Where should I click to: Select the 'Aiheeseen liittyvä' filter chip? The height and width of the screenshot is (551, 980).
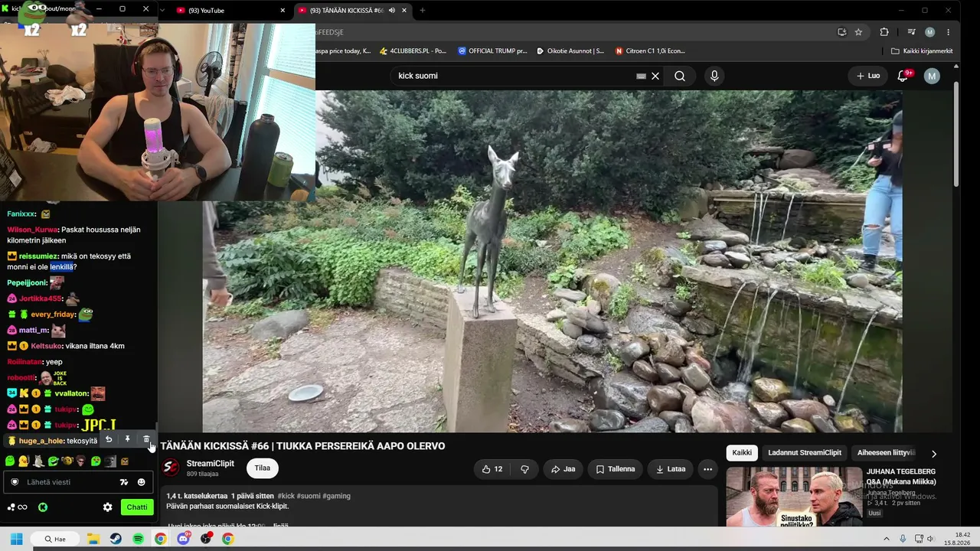[886, 453]
